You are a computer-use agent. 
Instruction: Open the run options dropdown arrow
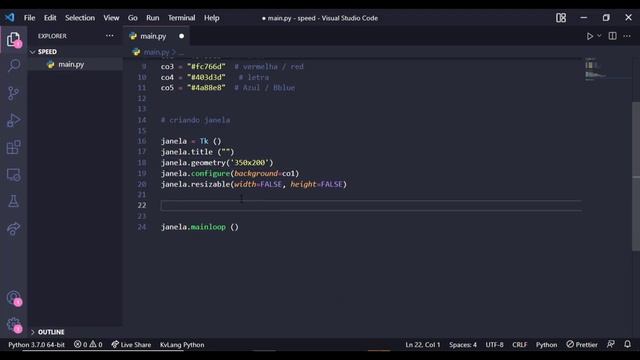pyautogui.click(x=599, y=36)
